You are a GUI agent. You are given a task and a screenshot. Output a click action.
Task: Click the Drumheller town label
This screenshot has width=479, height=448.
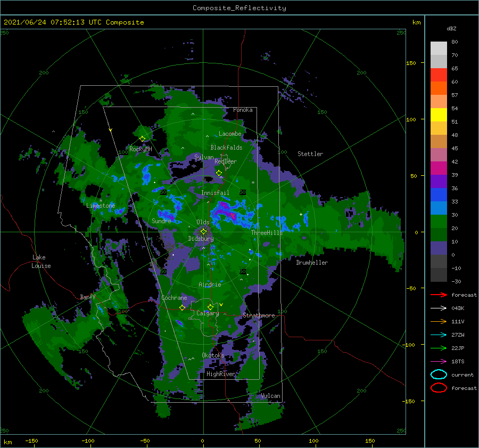[312, 263]
